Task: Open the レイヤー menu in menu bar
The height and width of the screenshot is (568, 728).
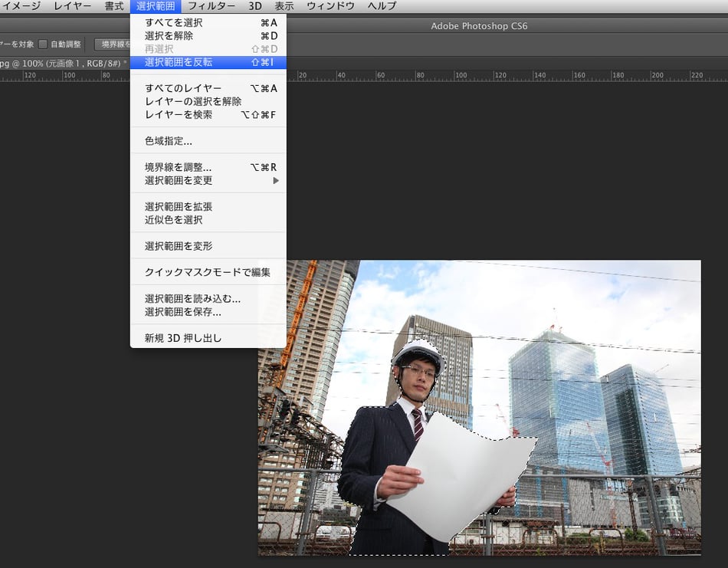Action: (72, 6)
